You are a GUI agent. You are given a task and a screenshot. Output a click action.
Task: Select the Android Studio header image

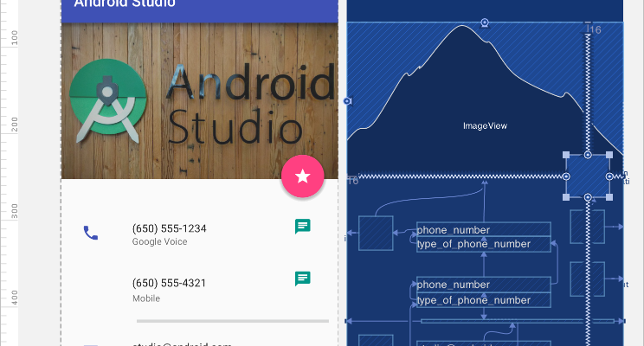[x=200, y=100]
